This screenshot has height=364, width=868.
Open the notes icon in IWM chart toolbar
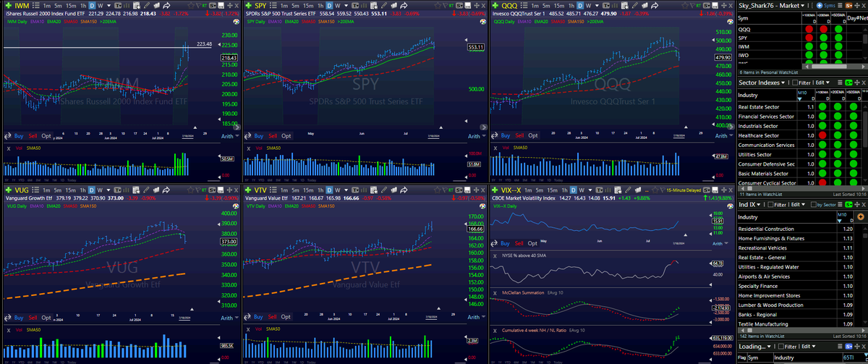(157, 6)
